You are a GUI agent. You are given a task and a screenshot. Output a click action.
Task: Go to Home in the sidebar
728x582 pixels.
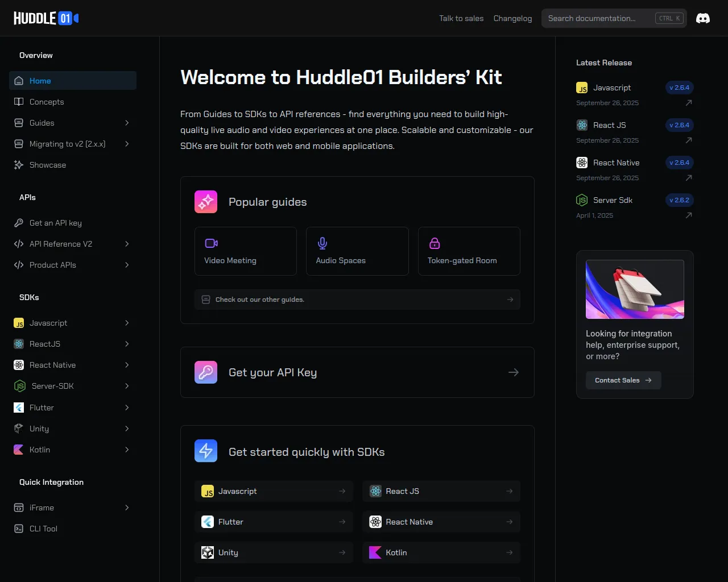(x=73, y=81)
